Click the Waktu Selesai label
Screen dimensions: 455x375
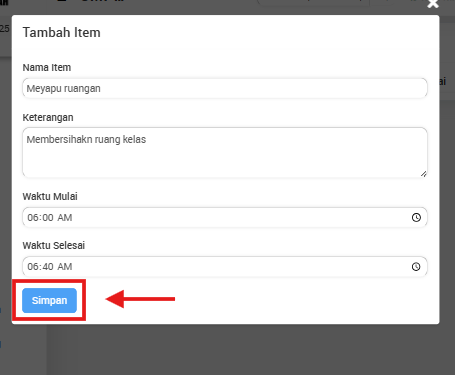[54, 245]
